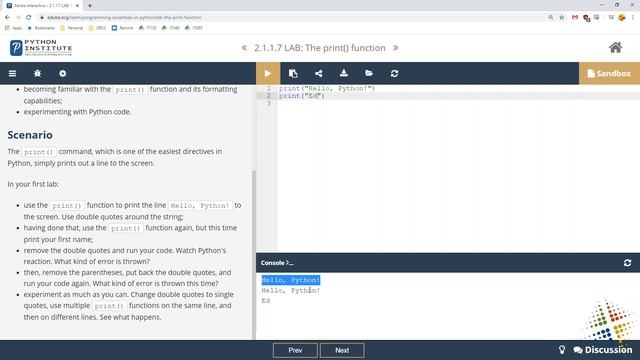Open settings via the gear icon
The width and height of the screenshot is (640, 360).
pos(62,73)
